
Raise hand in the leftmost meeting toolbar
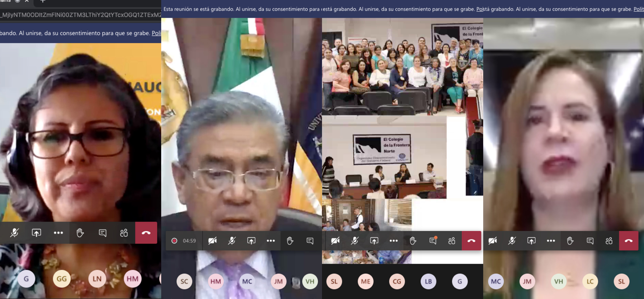80,233
